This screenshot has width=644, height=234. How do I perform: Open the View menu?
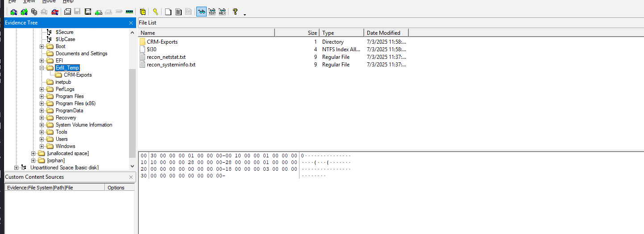(x=29, y=1)
